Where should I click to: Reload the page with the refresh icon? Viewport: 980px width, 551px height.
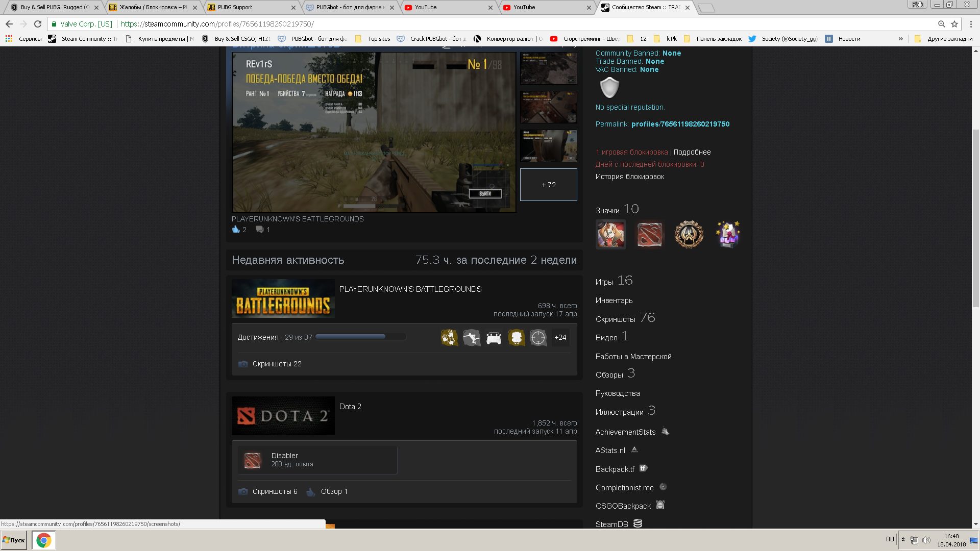click(38, 24)
